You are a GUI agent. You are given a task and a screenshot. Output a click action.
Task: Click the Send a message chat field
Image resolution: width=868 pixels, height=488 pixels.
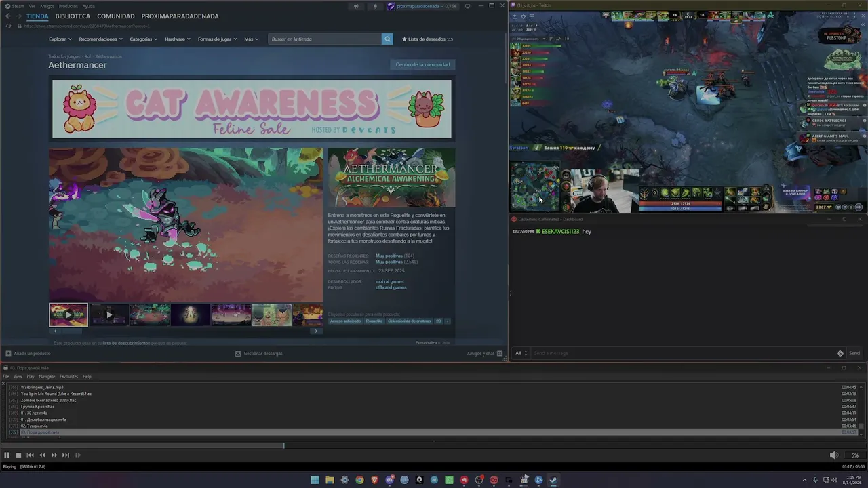point(684,353)
